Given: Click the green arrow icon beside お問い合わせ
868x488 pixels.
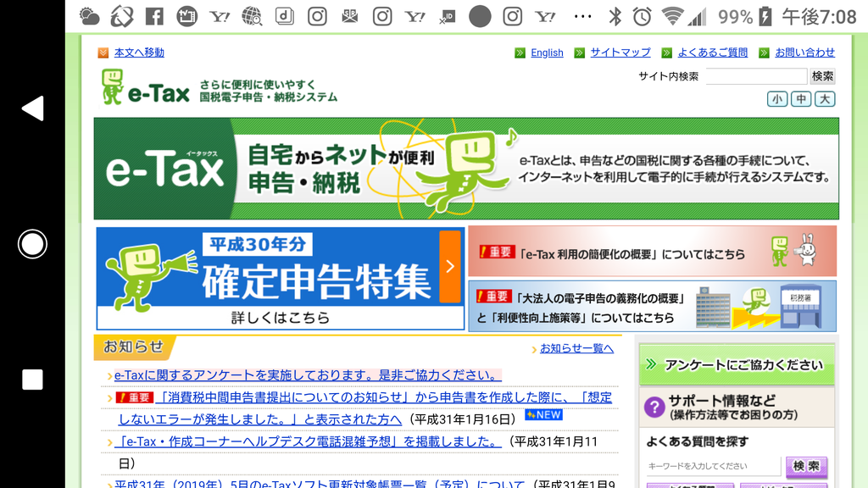Looking at the screenshot, I should coord(765,53).
